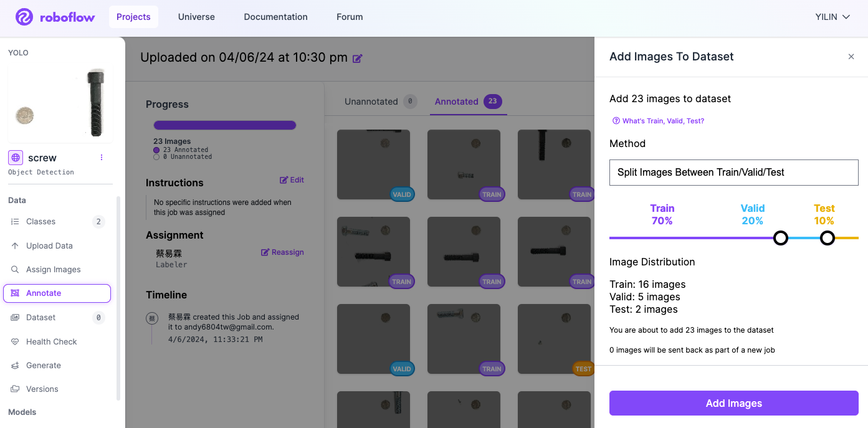Open Versions in the sidebar
This screenshot has height=428, width=868.
coord(42,389)
